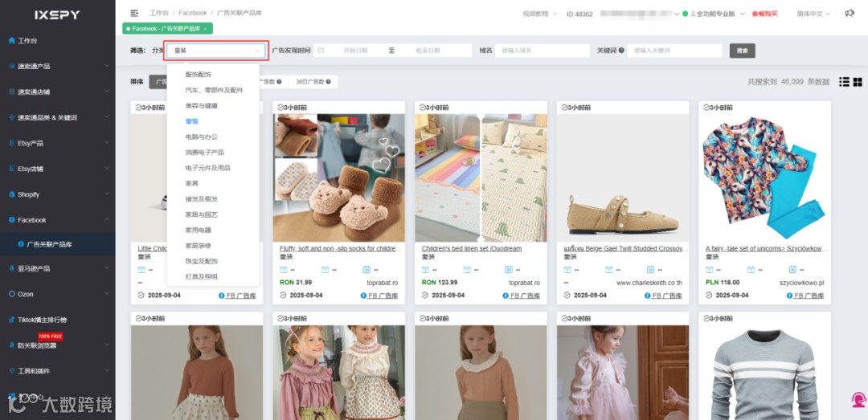Click the 工作台 breadcrumb link
This screenshot has height=420, width=868.
[x=159, y=13]
